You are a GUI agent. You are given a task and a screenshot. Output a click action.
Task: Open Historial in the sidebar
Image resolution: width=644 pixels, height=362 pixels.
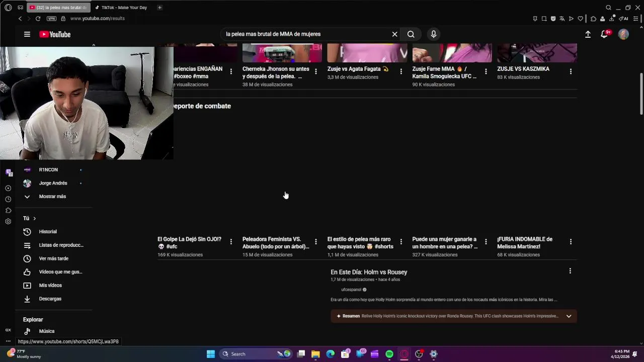tap(53, 232)
